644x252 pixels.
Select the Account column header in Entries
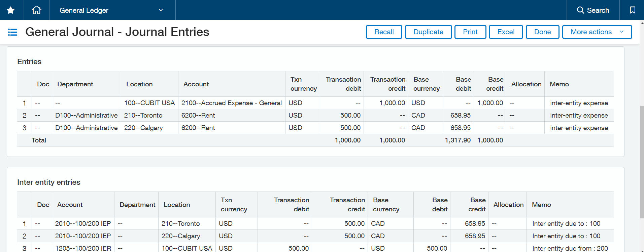[x=196, y=84]
